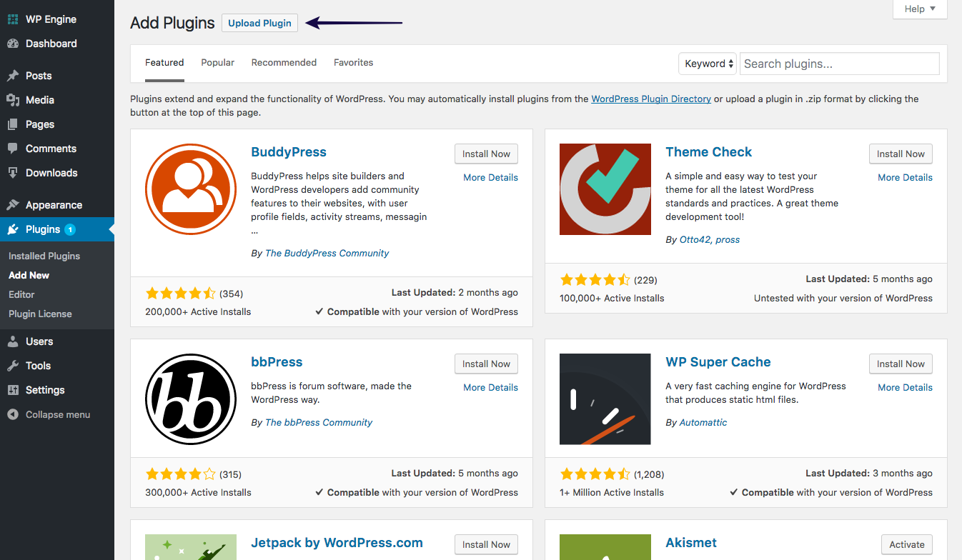
Task: Click the Settings sliders icon
Action: pos(13,390)
